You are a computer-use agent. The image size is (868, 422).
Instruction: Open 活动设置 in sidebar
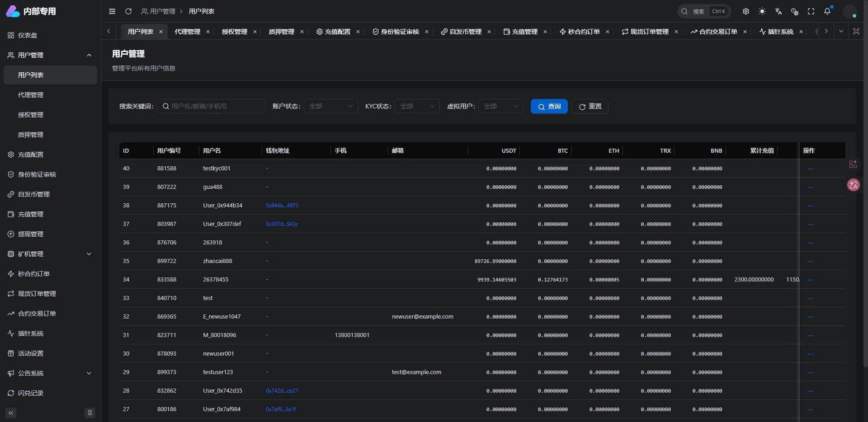point(50,353)
